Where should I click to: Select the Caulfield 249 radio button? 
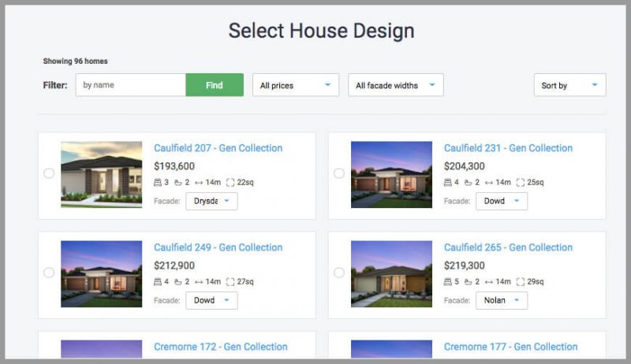[49, 273]
